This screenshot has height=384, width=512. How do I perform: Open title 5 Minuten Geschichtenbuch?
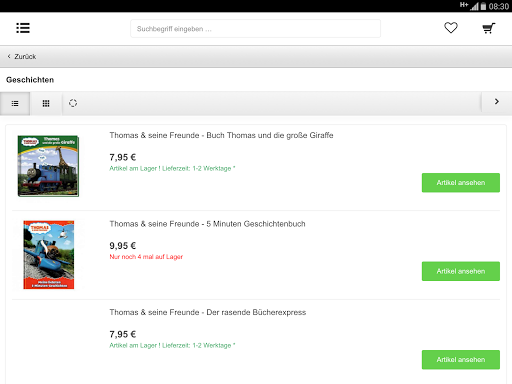click(207, 224)
